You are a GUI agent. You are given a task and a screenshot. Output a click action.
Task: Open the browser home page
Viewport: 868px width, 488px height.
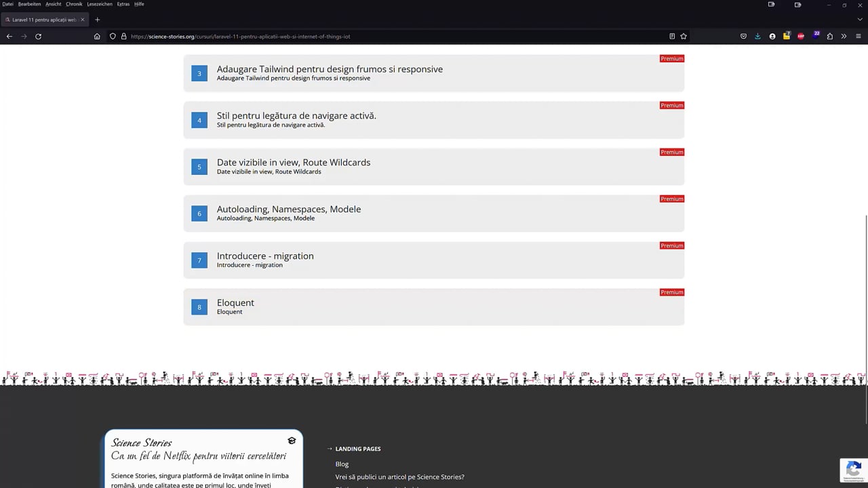pos(97,36)
